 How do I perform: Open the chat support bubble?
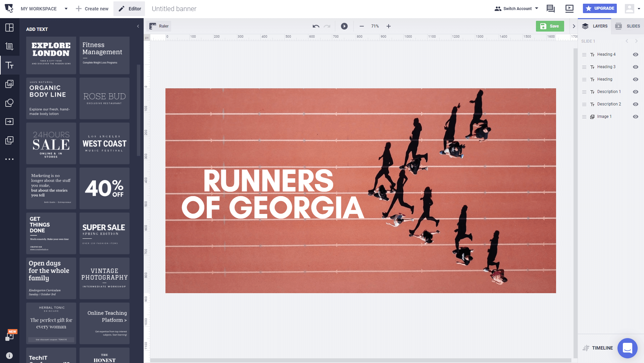click(628, 348)
